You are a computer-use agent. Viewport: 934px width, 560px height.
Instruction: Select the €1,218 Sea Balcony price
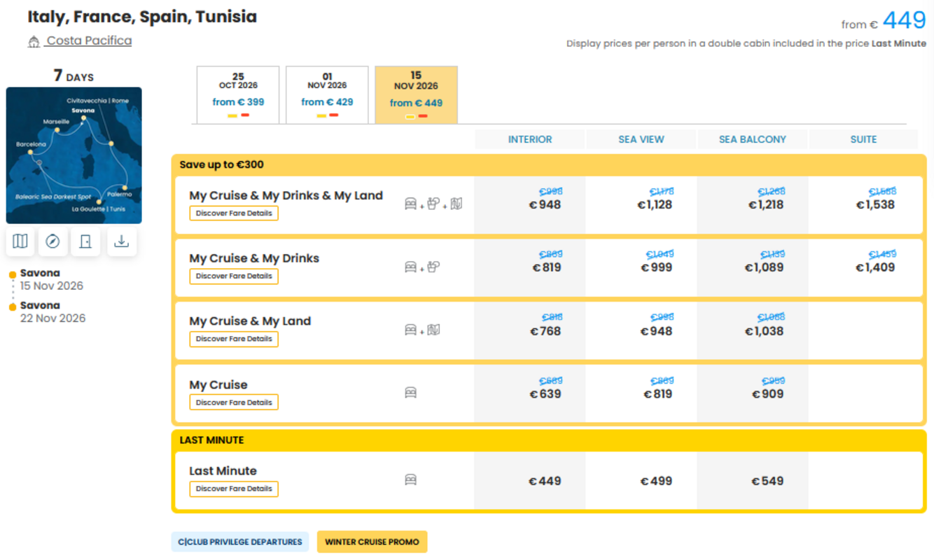(x=766, y=205)
